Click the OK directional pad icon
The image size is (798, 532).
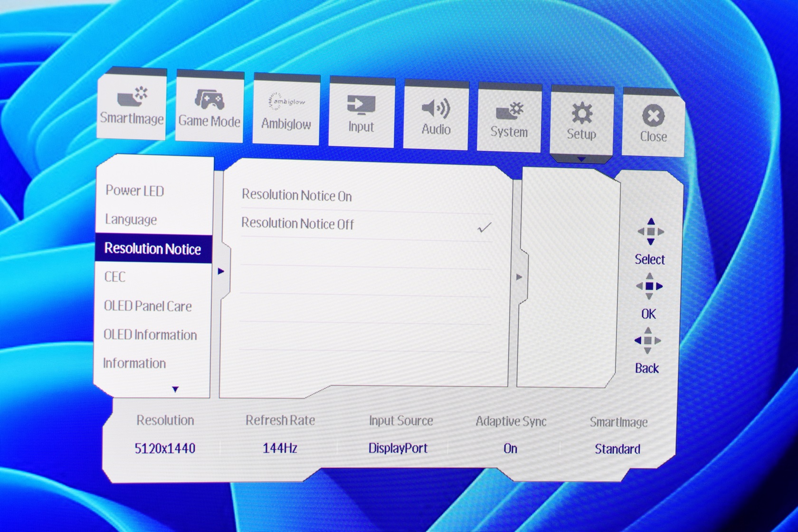pos(649,286)
